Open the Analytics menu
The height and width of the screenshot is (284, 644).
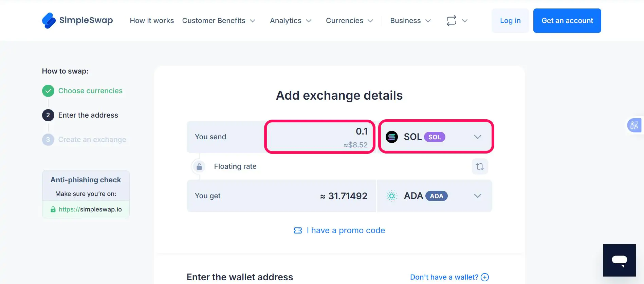click(286, 21)
